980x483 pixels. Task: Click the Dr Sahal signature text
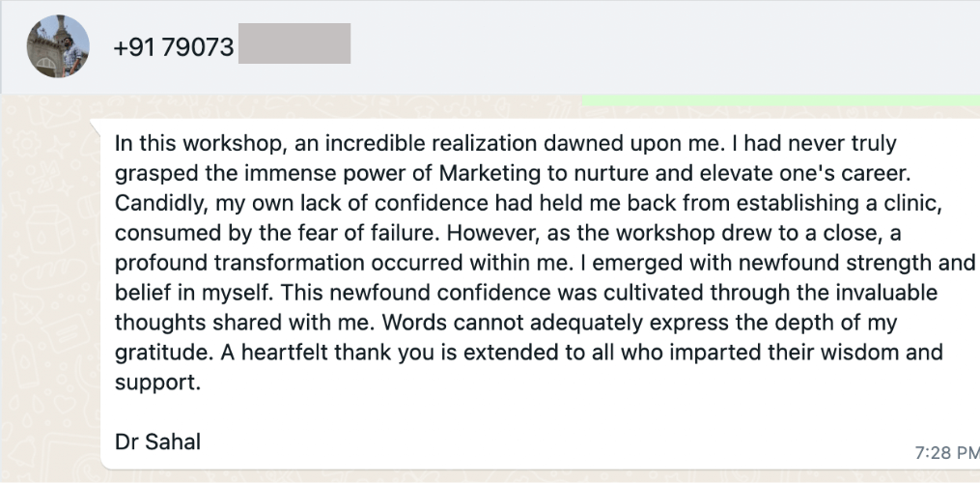[x=157, y=441]
